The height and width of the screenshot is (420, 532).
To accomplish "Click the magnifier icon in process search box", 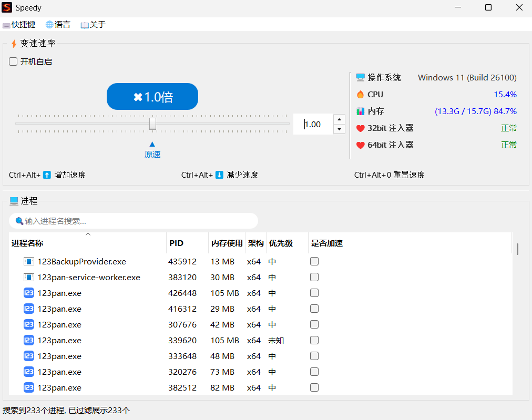I will 19,221.
